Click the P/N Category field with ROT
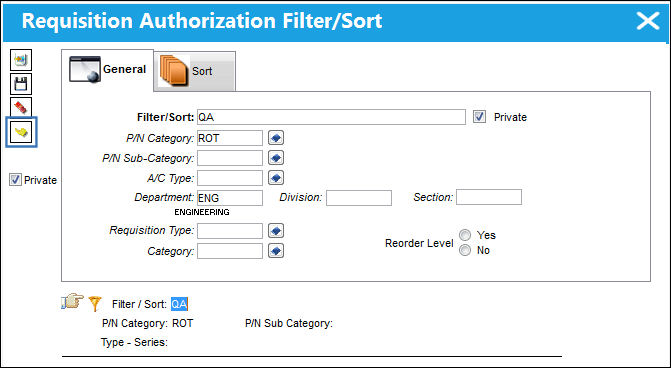Image resolution: width=671 pixels, height=368 pixels. pyautogui.click(x=230, y=138)
